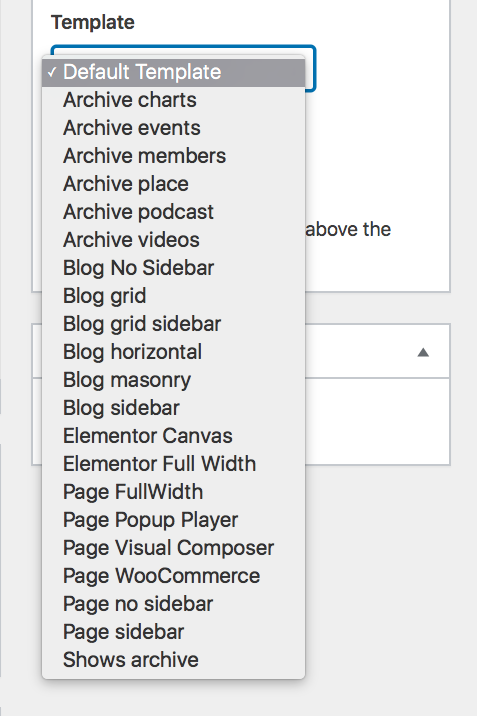Image resolution: width=477 pixels, height=716 pixels.
Task: Select Blog masonry template
Action: coord(173,380)
